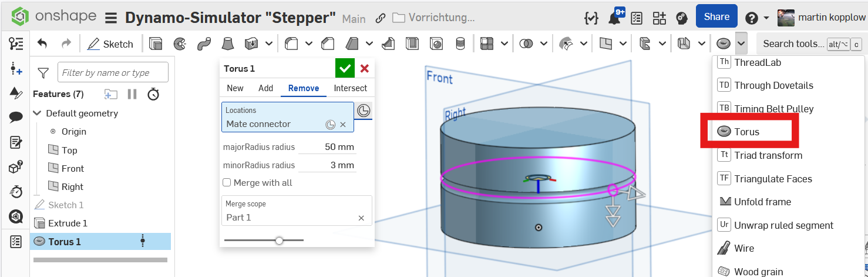The height and width of the screenshot is (277, 868).
Task: Select the Chamfer tool
Action: 328,44
